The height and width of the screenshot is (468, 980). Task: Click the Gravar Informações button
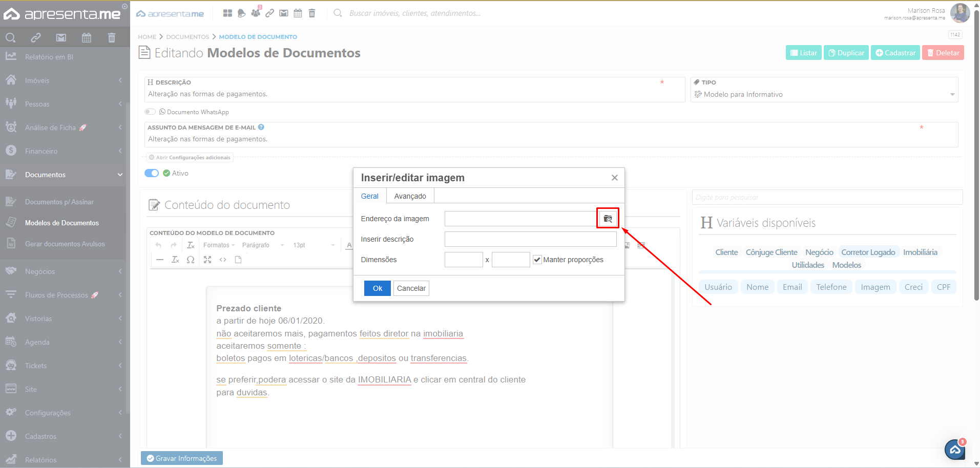click(x=182, y=458)
